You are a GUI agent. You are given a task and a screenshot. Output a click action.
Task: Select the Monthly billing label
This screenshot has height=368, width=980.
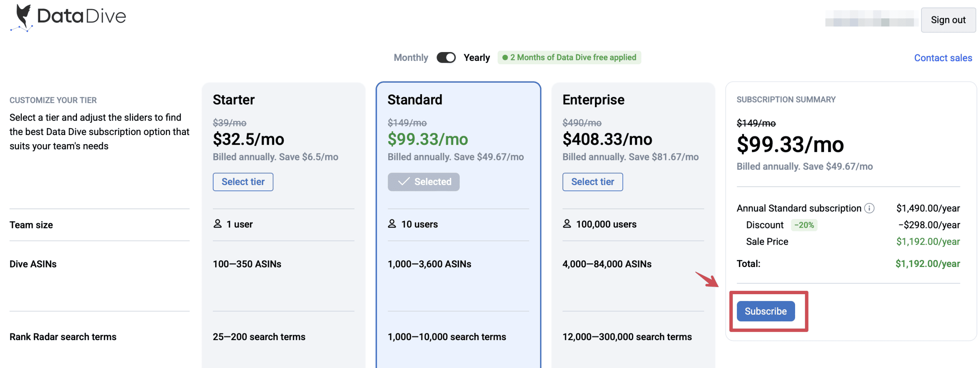click(410, 58)
